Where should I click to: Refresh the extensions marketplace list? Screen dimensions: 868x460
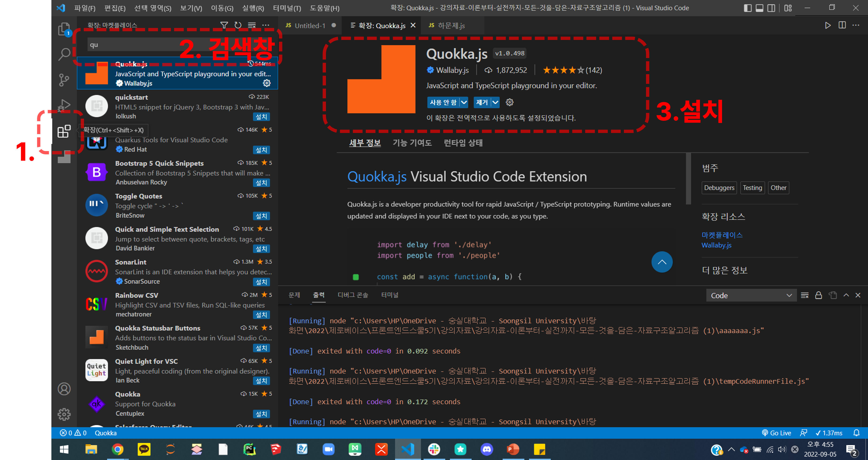click(x=238, y=25)
